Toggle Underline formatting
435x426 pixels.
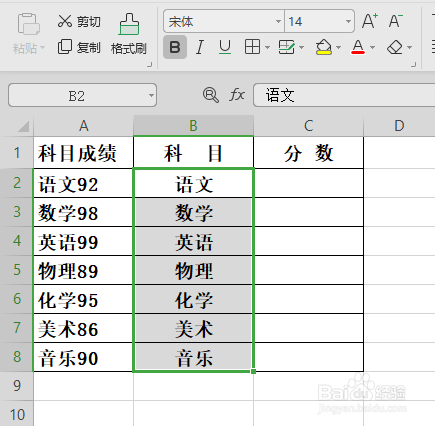[x=225, y=47]
